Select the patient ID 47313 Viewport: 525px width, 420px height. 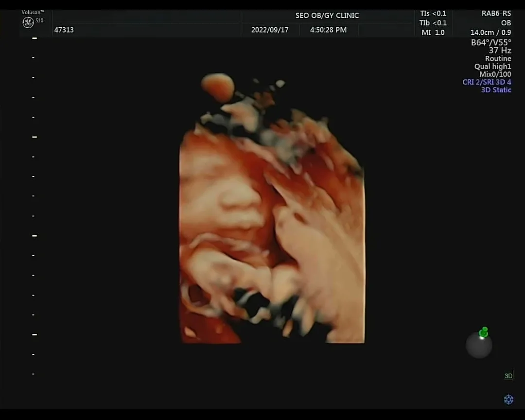click(64, 30)
